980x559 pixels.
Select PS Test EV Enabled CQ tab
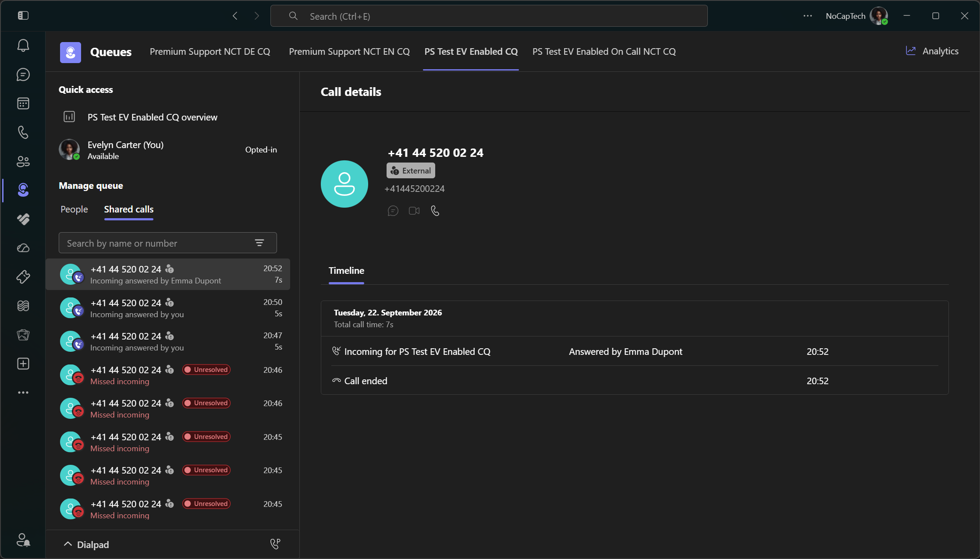tap(471, 52)
